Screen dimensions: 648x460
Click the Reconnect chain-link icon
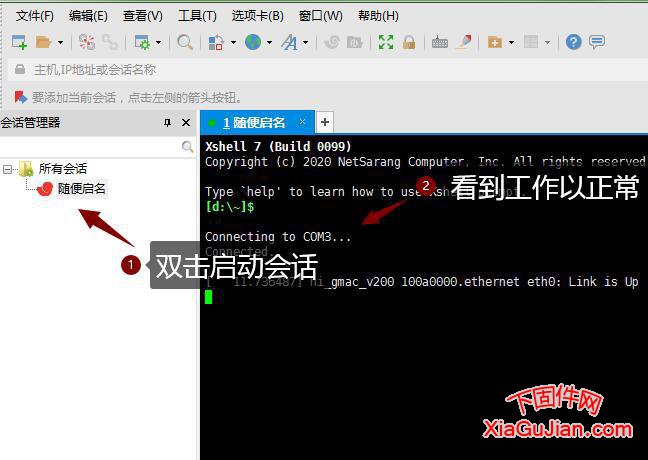110,42
